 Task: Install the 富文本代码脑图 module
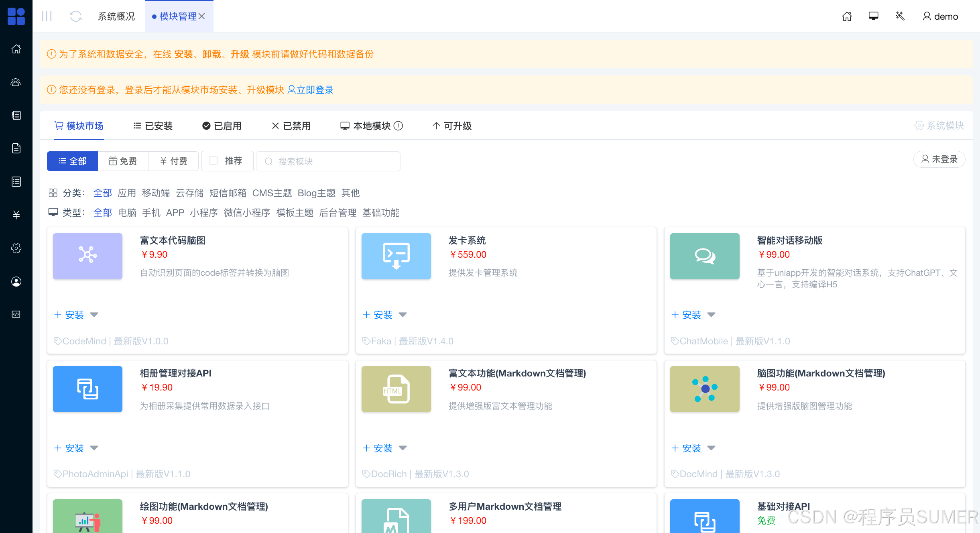coord(69,315)
